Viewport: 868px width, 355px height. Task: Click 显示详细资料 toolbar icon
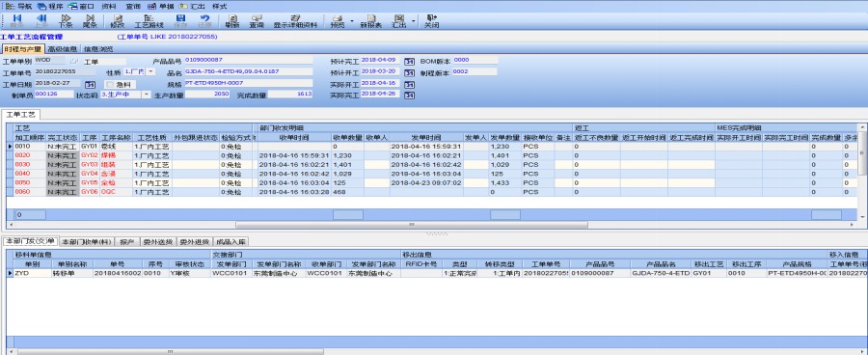(296, 21)
